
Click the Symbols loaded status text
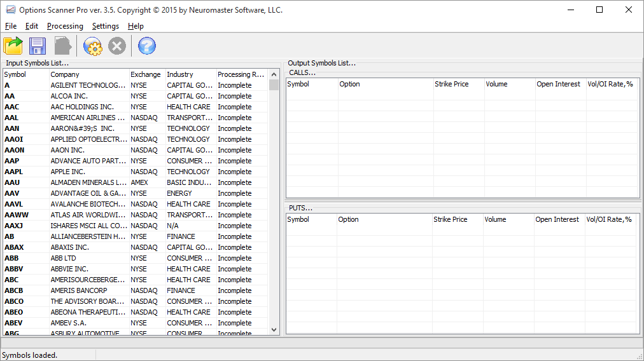(29, 355)
